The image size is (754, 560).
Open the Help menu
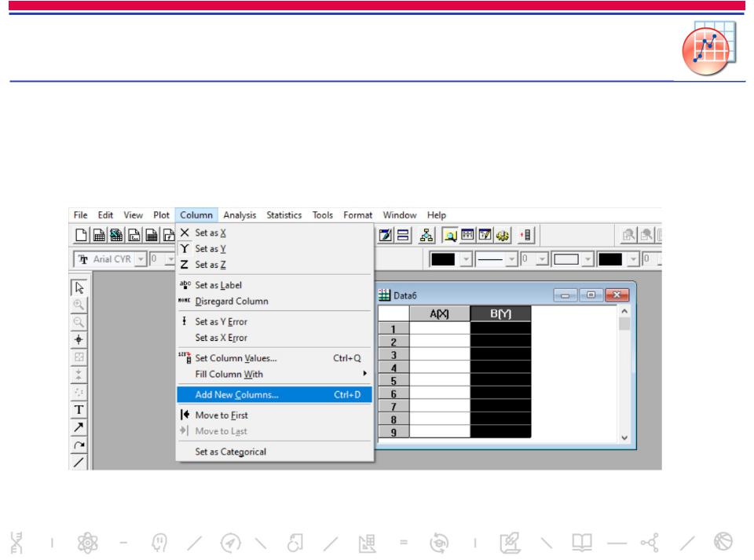pos(437,215)
